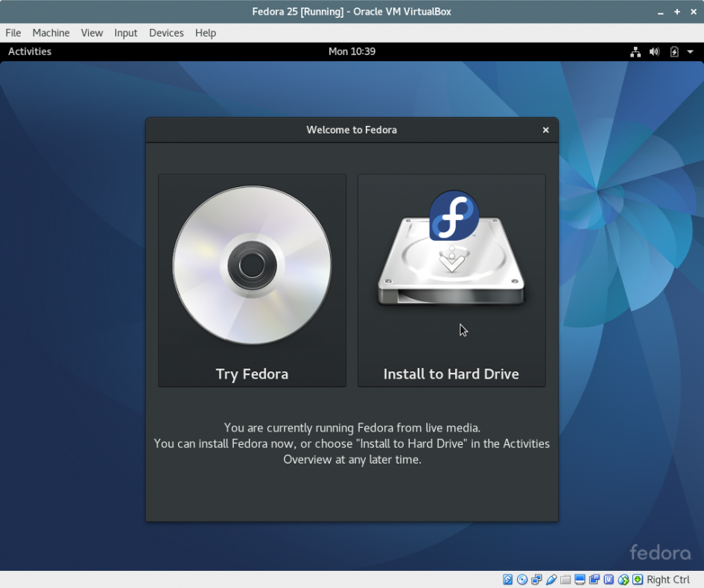
Task: Click the clock showing Mon 10:39
Action: pos(352,51)
